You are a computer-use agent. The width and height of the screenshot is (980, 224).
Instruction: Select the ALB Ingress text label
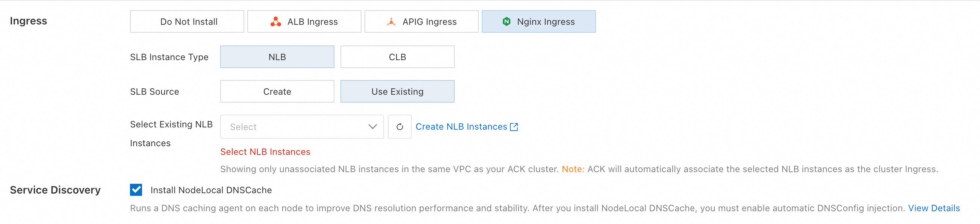click(312, 22)
